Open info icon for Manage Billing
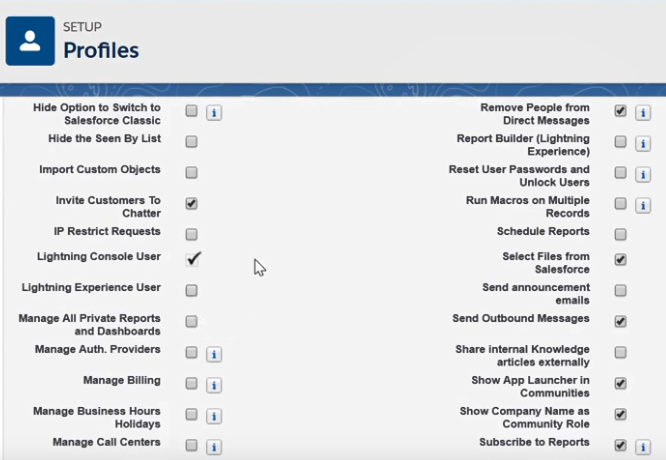This screenshot has height=460, width=666. pos(214,386)
